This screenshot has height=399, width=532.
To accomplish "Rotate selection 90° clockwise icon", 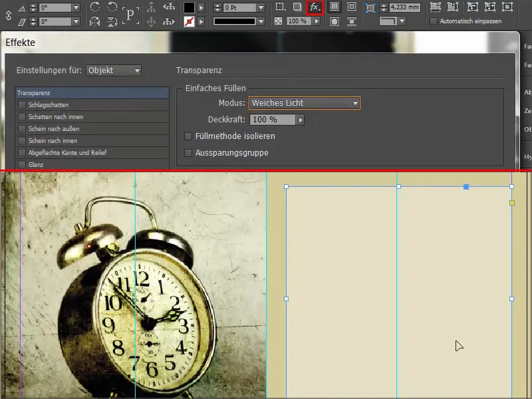I will pos(95,7).
